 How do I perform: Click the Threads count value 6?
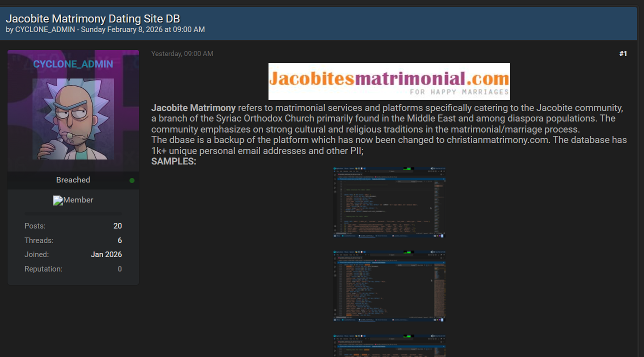pyautogui.click(x=119, y=240)
